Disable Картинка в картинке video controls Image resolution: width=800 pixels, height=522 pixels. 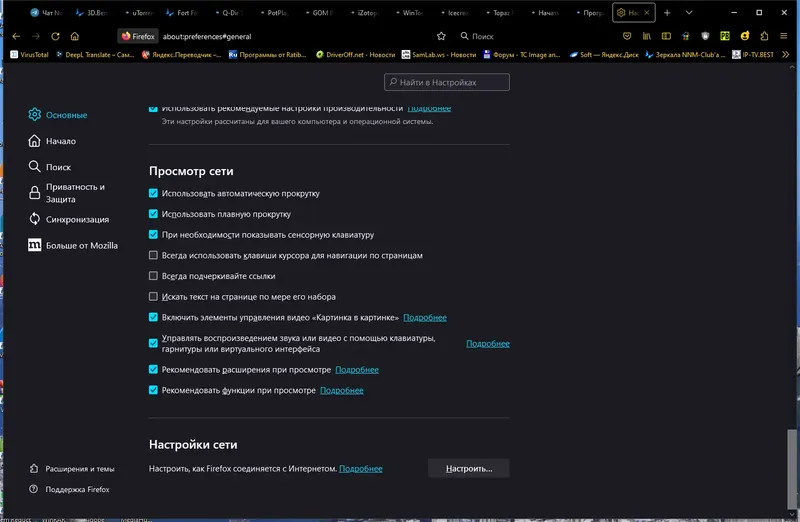[153, 317]
